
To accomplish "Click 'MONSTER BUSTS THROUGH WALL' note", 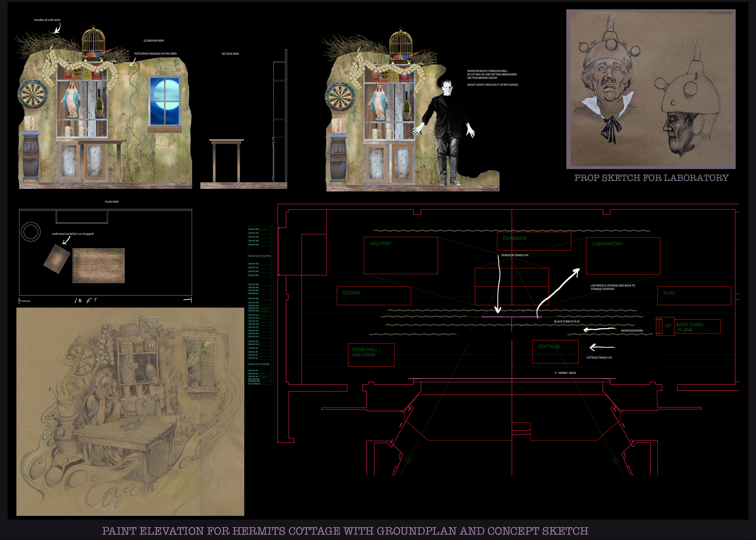I will [x=487, y=71].
